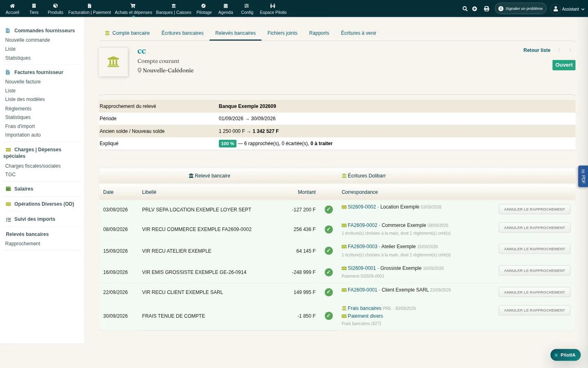The image size is (588, 368).
Task: Expand the Assistant user dropdown
Action: point(568,9)
